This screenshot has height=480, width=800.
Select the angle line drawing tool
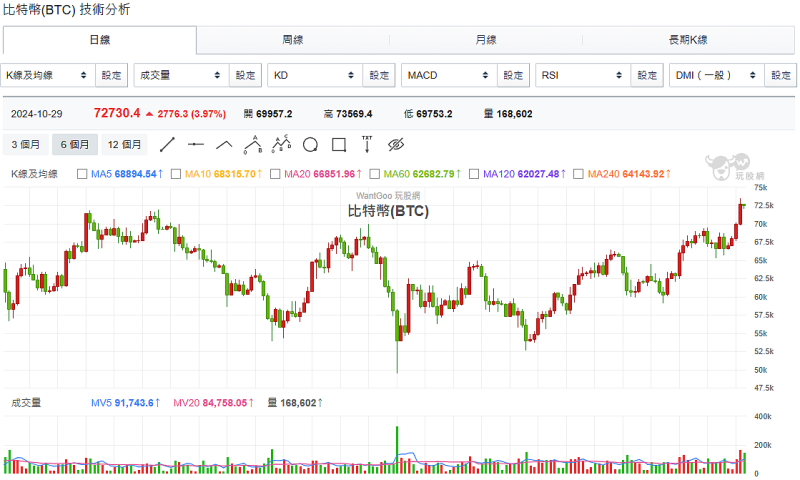tap(224, 144)
